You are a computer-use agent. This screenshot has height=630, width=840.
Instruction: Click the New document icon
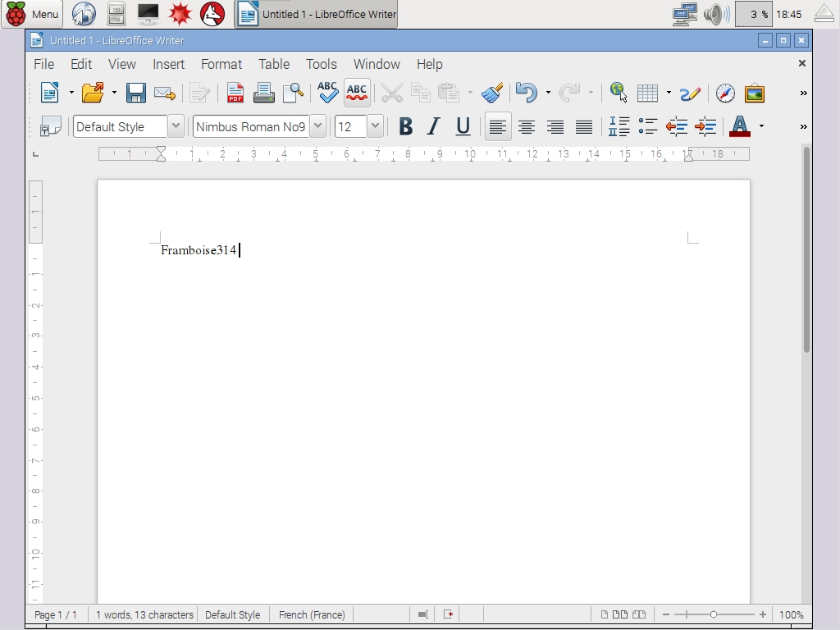(50, 93)
